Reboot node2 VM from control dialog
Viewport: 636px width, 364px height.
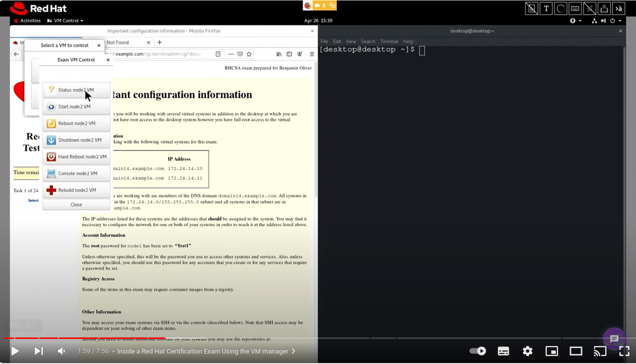click(76, 123)
